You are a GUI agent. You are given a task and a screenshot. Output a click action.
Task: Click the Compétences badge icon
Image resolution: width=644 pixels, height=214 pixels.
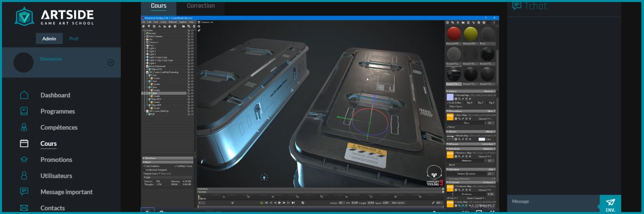pos(24,128)
